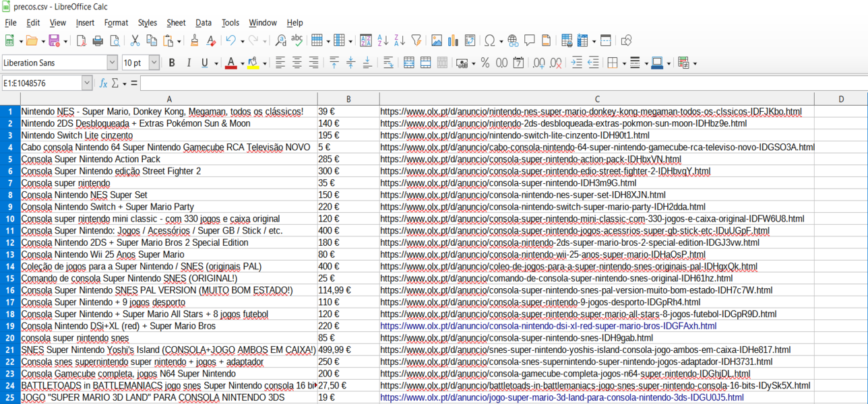Toggle Print Preview

pos(115,41)
